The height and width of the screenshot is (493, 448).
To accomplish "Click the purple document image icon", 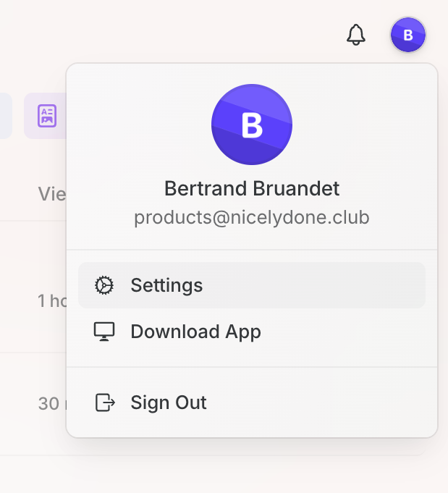I will (47, 116).
